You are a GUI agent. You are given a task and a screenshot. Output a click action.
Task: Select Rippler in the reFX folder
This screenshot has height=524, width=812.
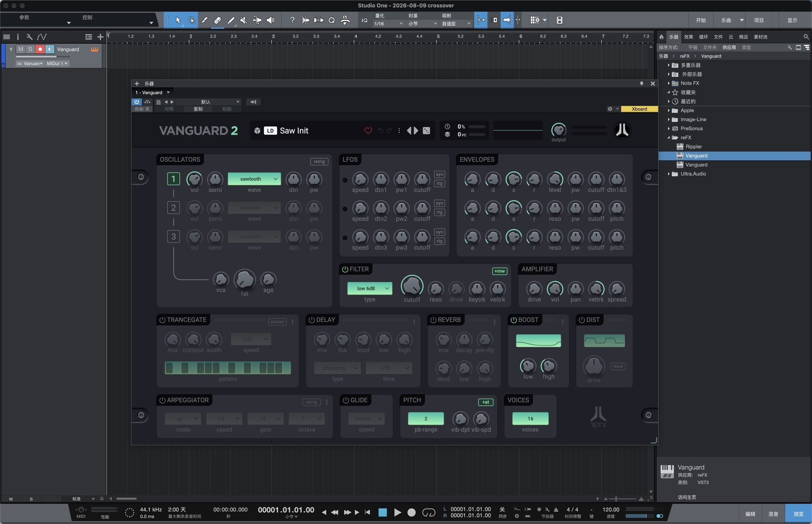click(x=694, y=147)
